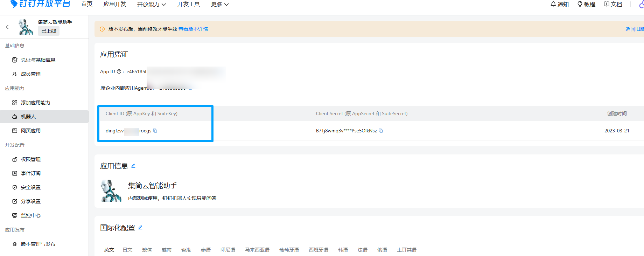This screenshot has width=644, height=256.
Task: Open 权限管理 in the sidebar
Action: [x=31, y=159]
